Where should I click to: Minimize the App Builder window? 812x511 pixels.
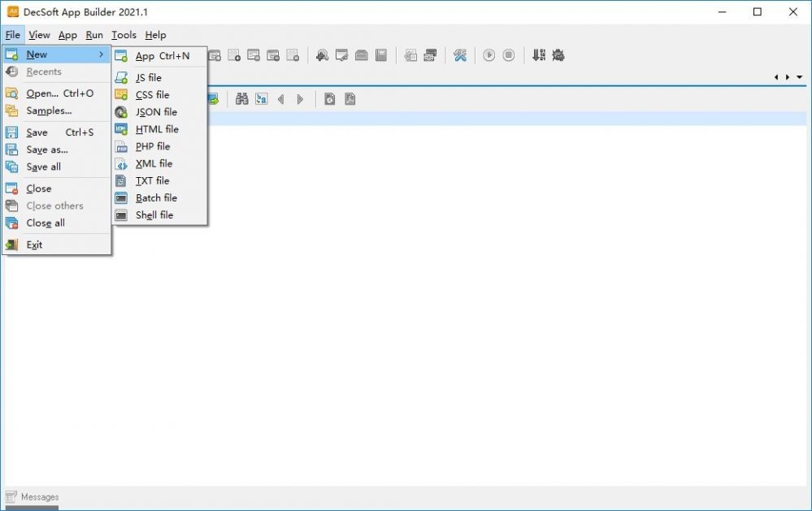pos(723,11)
